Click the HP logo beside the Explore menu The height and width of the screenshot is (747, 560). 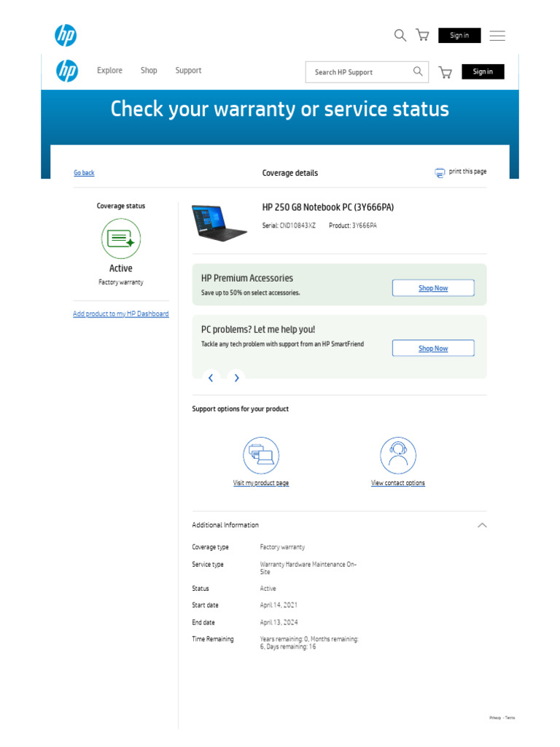tap(67, 71)
